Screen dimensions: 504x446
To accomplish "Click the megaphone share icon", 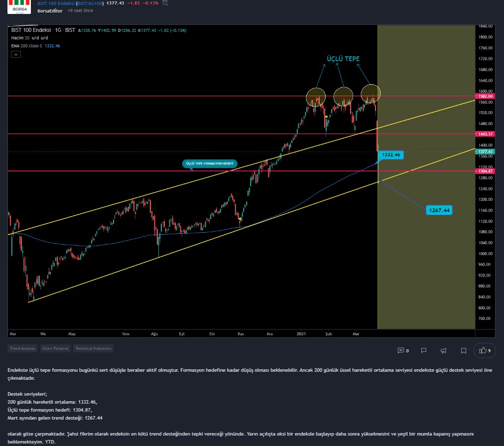I will point(443,350).
